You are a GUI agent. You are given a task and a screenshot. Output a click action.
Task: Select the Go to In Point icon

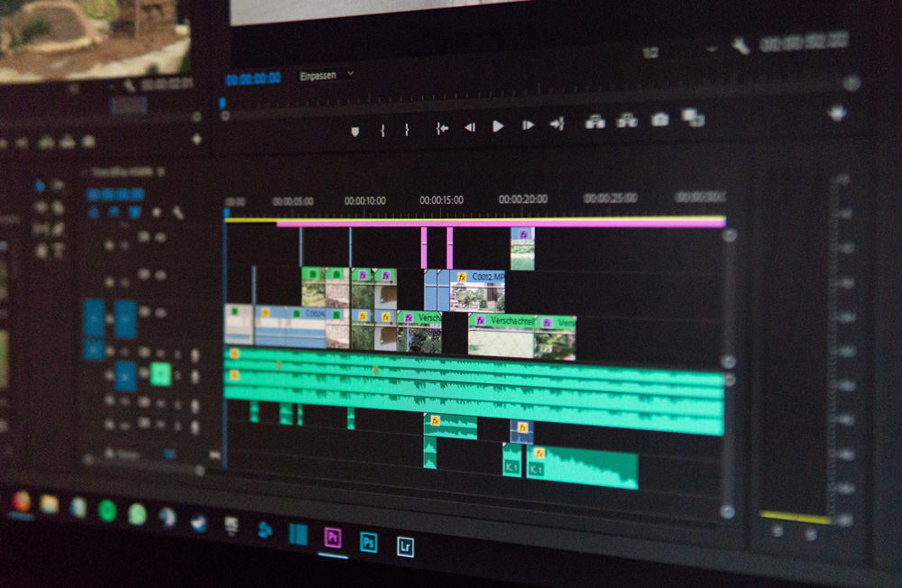[441, 127]
